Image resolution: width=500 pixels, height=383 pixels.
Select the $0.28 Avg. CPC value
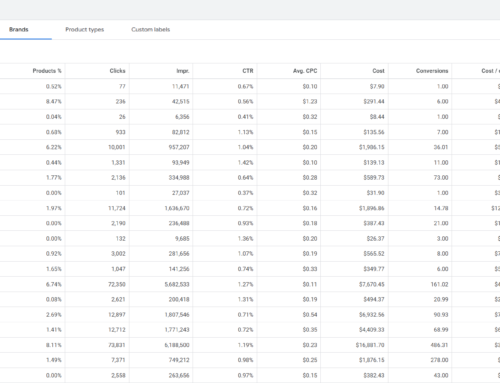310,177
